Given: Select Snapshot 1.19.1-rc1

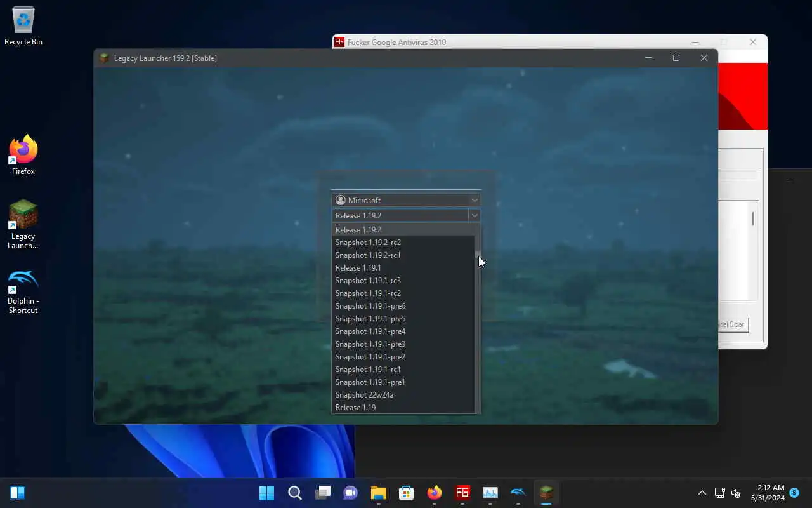Looking at the screenshot, I should point(403,370).
